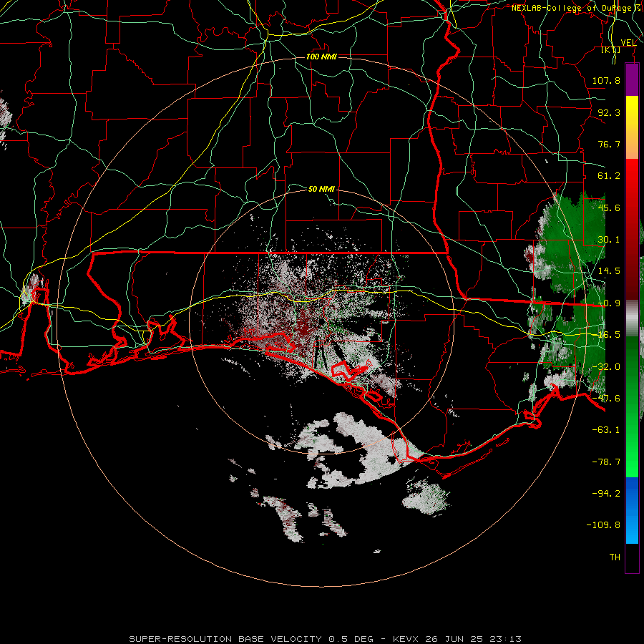
Task: Click the purple segment of velocity color bar
Action: (632, 79)
